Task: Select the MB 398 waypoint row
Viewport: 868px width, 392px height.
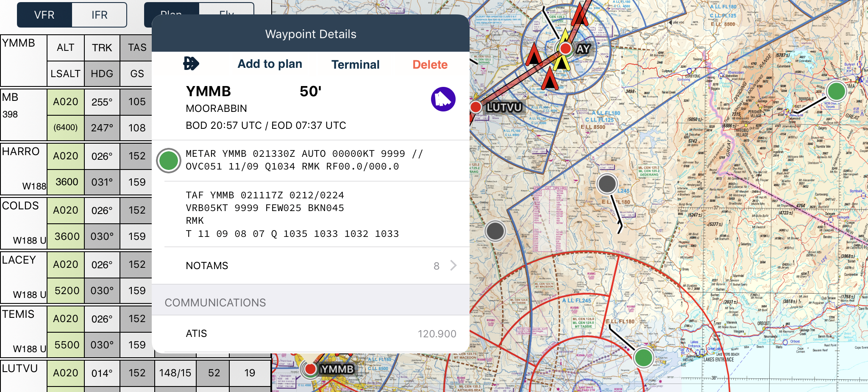Action: click(23, 115)
